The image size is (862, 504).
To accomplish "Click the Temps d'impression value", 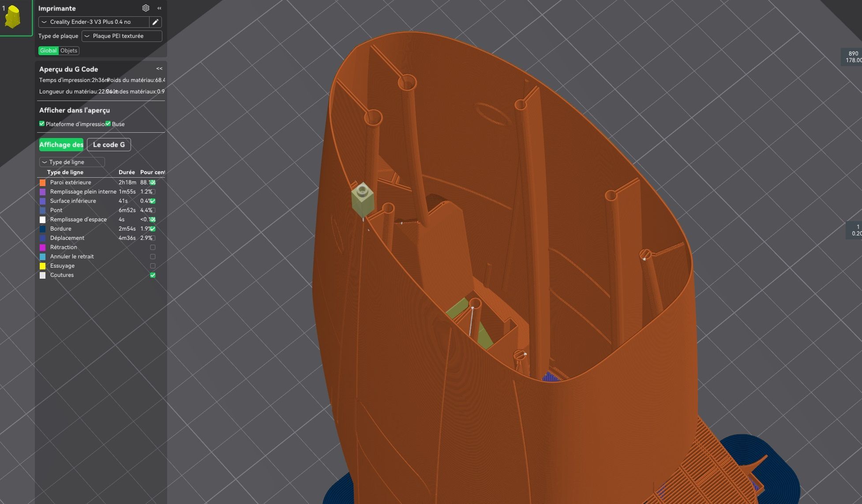I will (x=101, y=80).
